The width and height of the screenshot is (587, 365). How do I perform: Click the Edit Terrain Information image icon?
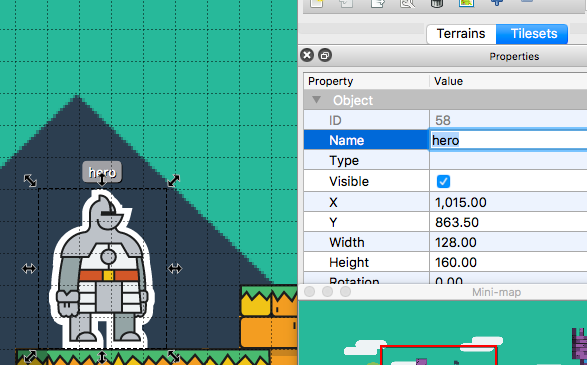coord(466,3)
